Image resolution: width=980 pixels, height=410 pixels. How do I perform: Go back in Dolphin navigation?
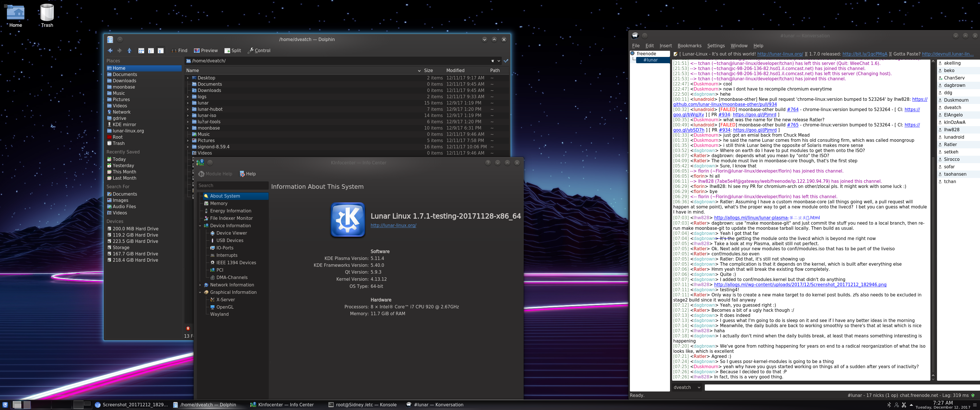click(x=110, y=51)
